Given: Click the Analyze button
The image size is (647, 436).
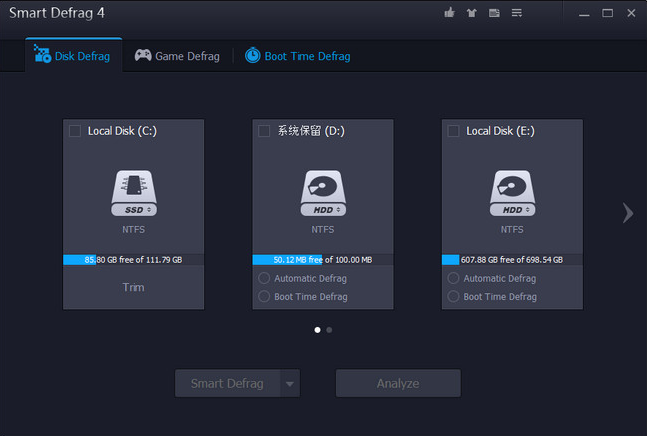Looking at the screenshot, I should [x=398, y=384].
